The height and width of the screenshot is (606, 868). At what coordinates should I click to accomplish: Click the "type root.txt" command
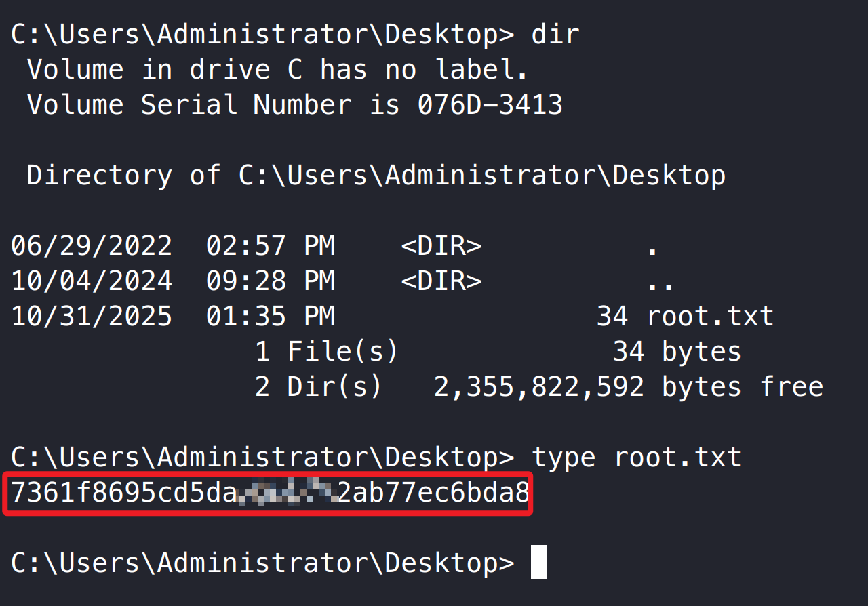click(636, 457)
